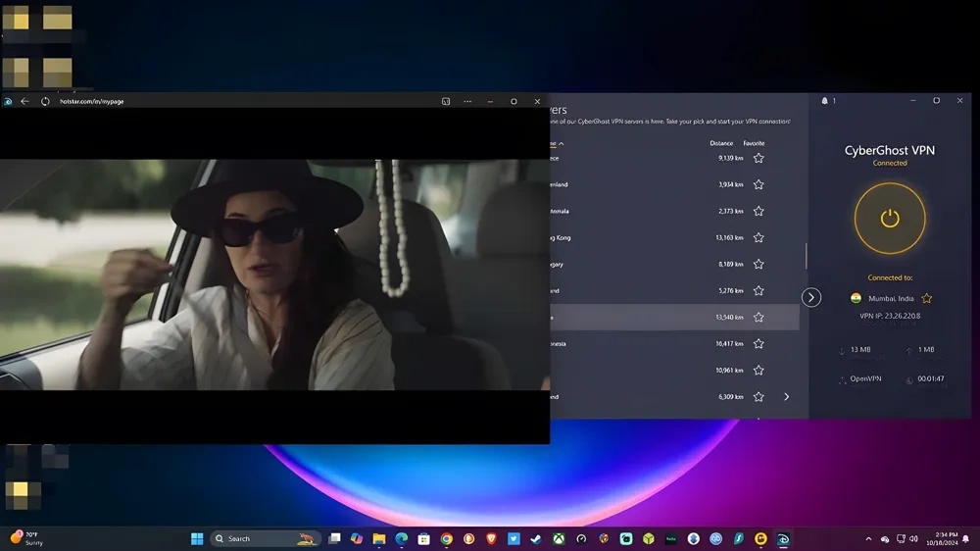The image size is (980, 551).
Task: Click the CyberGhost power button to disconnect
Action: (890, 219)
